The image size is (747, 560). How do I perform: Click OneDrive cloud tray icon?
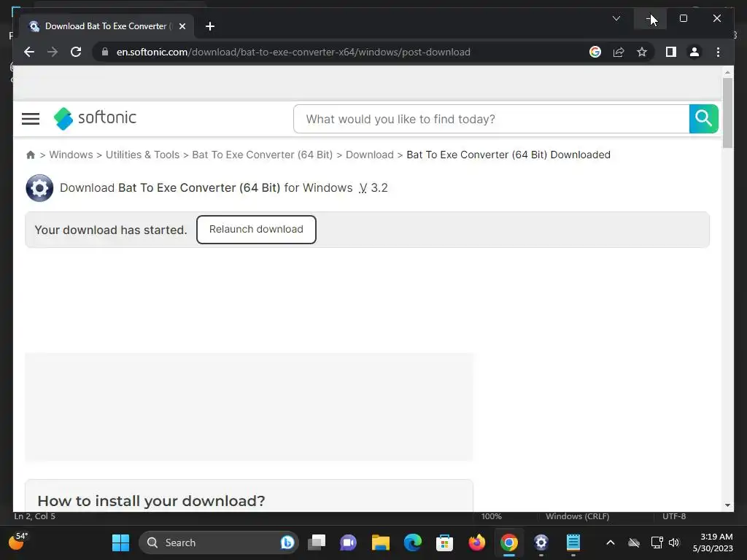point(634,542)
